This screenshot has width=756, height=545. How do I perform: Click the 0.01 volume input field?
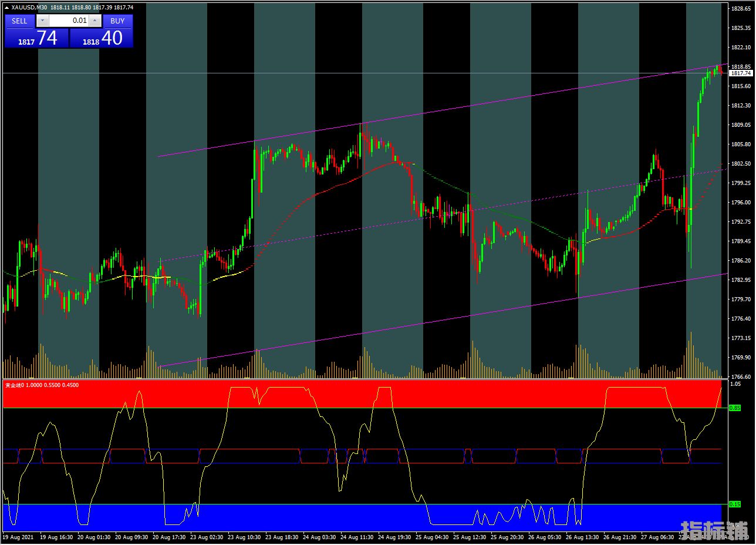[x=69, y=21]
